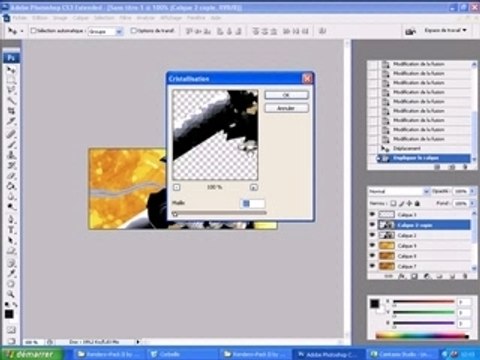Image resolution: width=480 pixels, height=360 pixels.
Task: Zoom in preview with plus button
Action: click(x=253, y=187)
